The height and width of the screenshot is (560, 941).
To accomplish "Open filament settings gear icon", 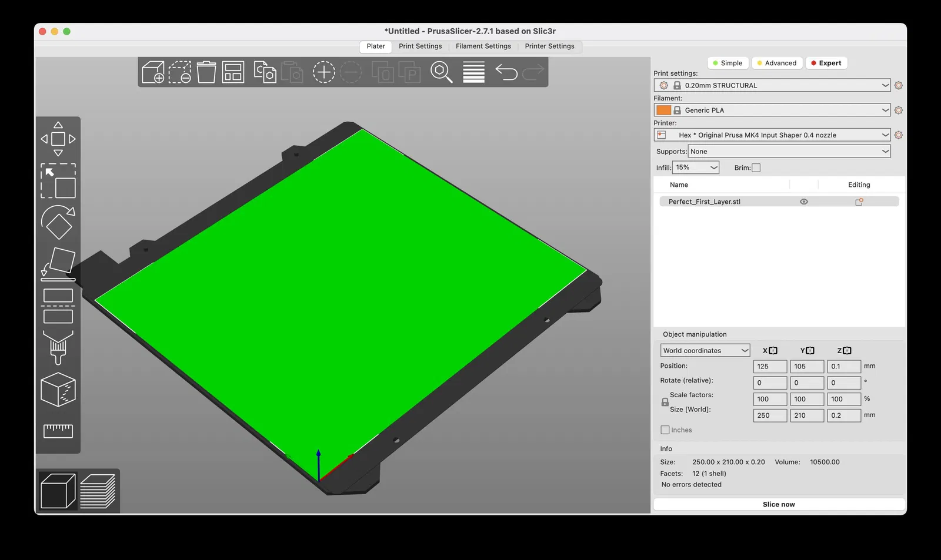I will 898,110.
